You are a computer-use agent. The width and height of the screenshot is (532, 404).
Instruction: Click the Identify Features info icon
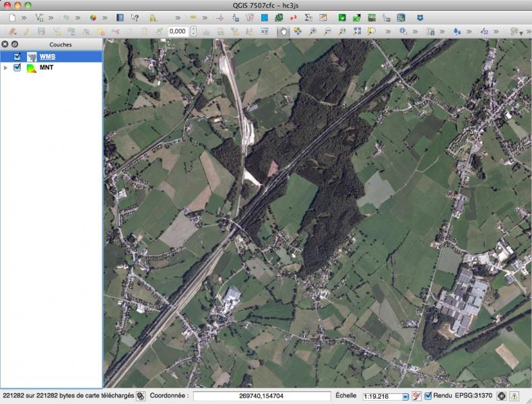pyautogui.click(x=403, y=31)
